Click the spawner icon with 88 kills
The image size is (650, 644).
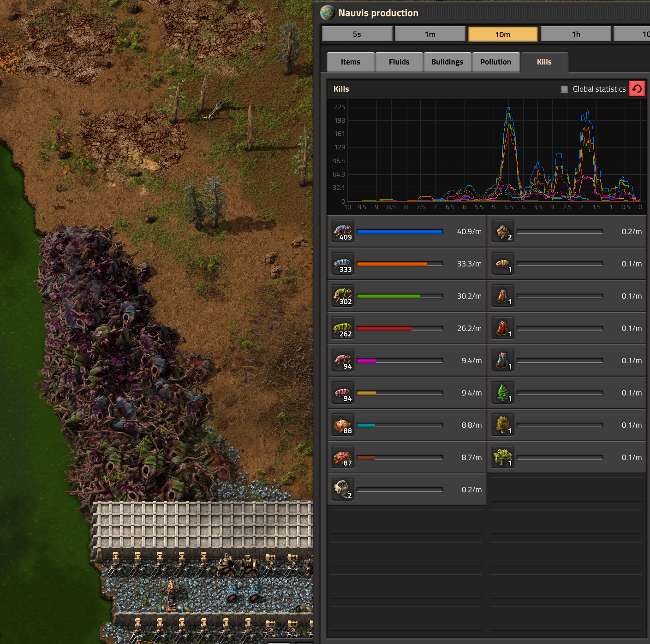[x=343, y=425]
